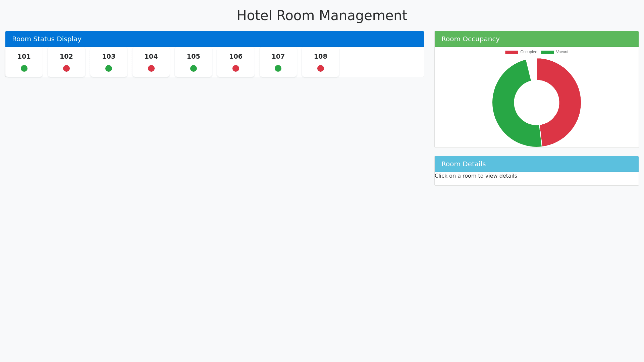Click the green status dot for room 107
The width and height of the screenshot is (644, 362).
click(x=278, y=68)
